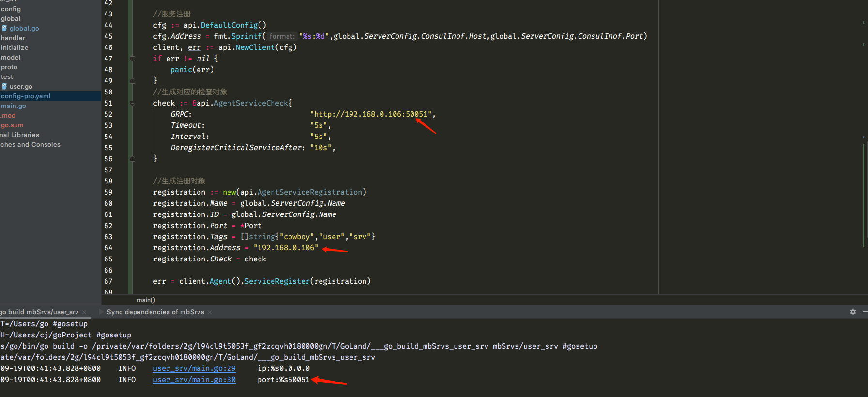Select the test folder
This screenshot has width=868, height=397.
pos(7,76)
